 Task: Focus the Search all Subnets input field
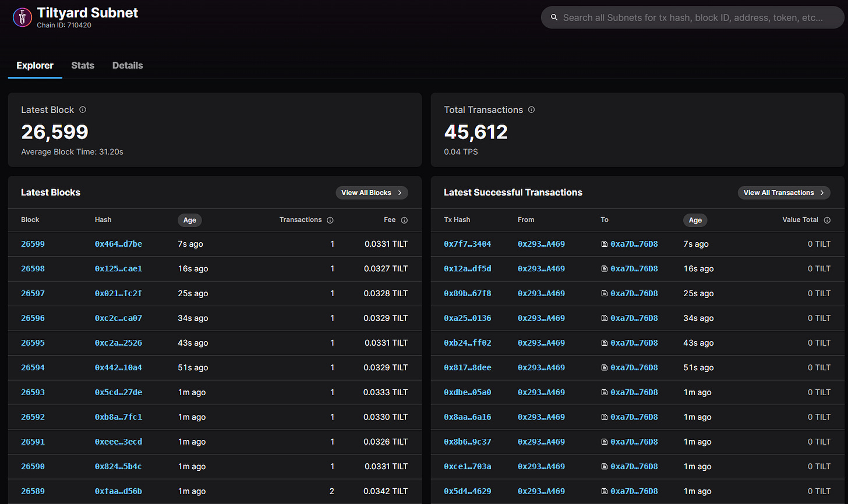(x=692, y=17)
